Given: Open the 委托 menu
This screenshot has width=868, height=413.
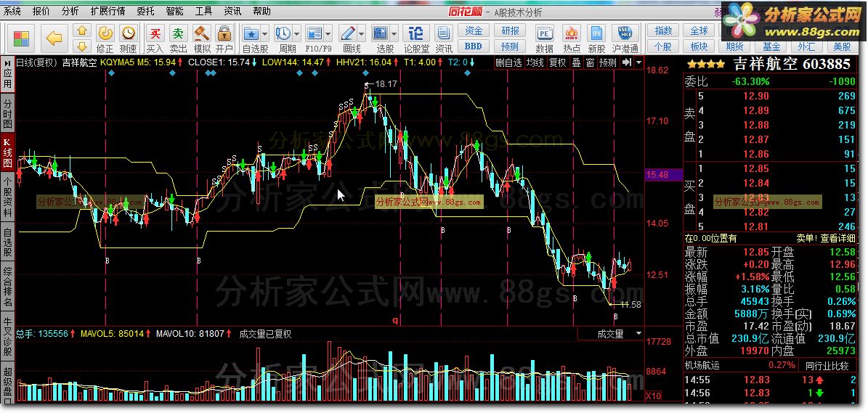Looking at the screenshot, I should point(145,11).
